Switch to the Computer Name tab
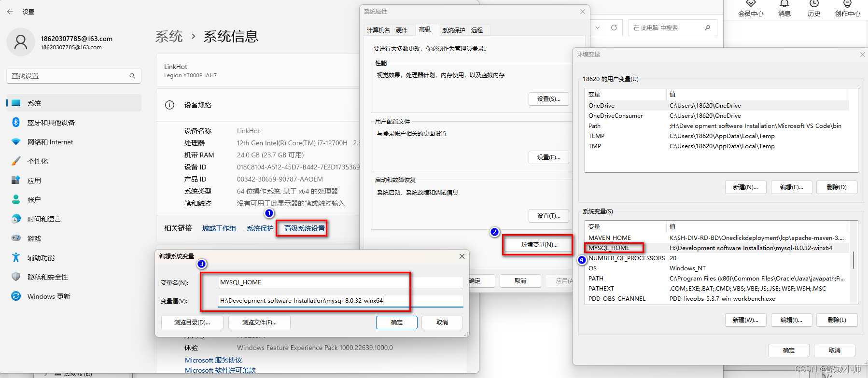 coord(378,30)
